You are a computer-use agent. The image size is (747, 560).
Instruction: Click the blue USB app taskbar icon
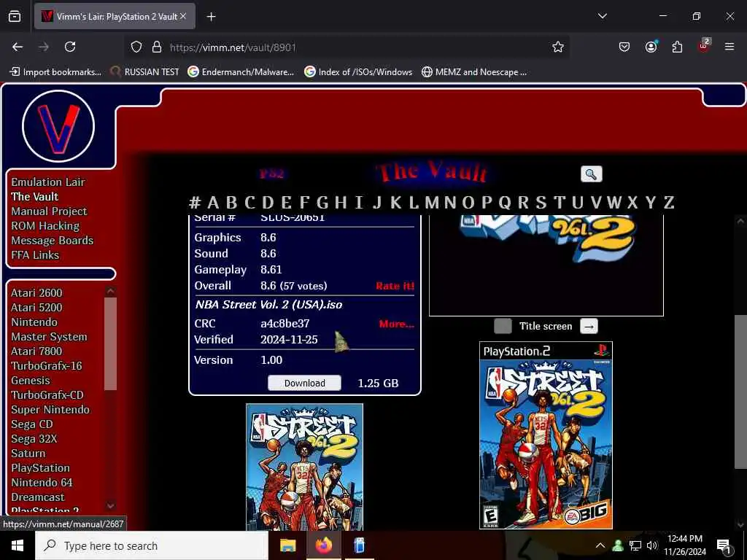tap(360, 545)
